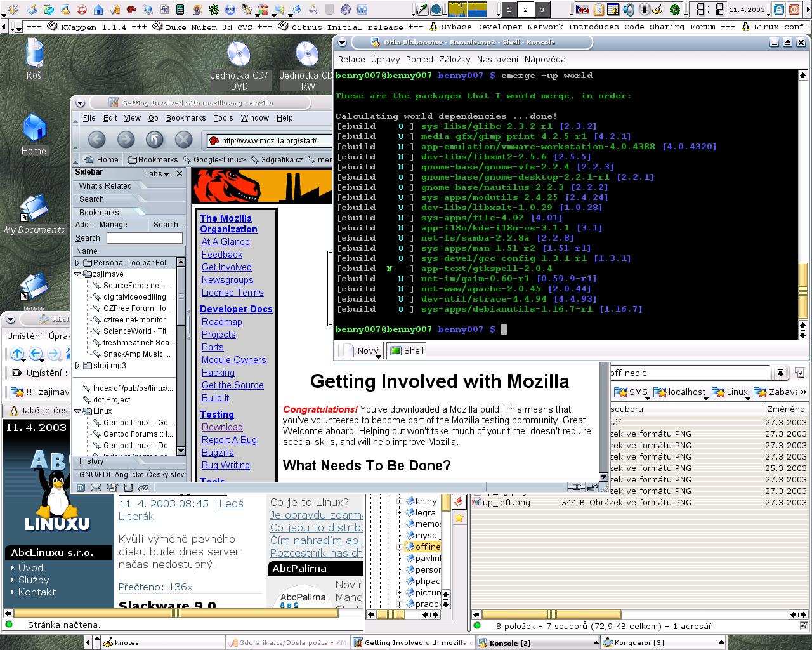
Task: Collapse the Linux bookmark folder in sidebar
Action: (78, 411)
